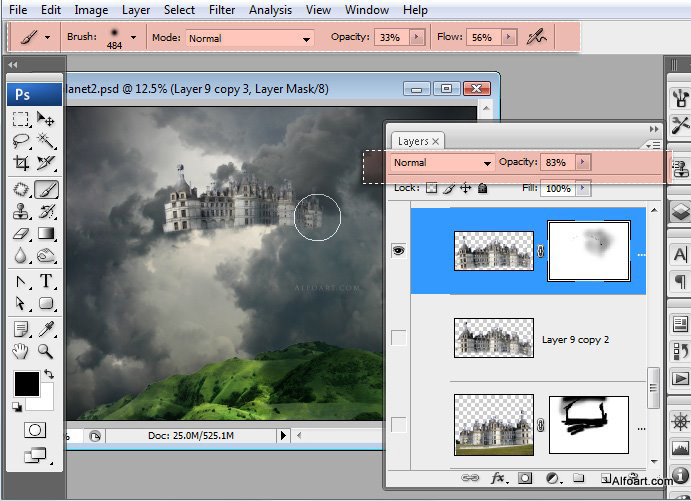Reset default foreground and background colors
The height and width of the screenshot is (501, 691).
[17, 407]
